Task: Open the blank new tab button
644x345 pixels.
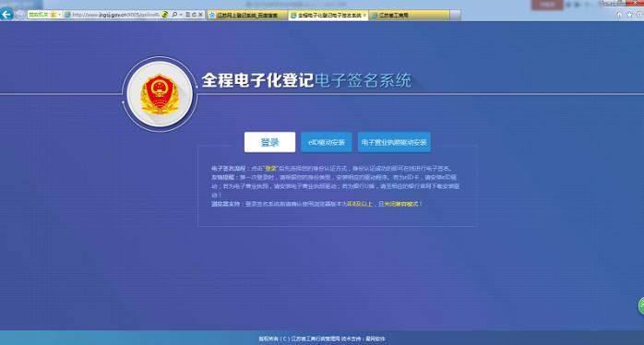Action: [455, 15]
